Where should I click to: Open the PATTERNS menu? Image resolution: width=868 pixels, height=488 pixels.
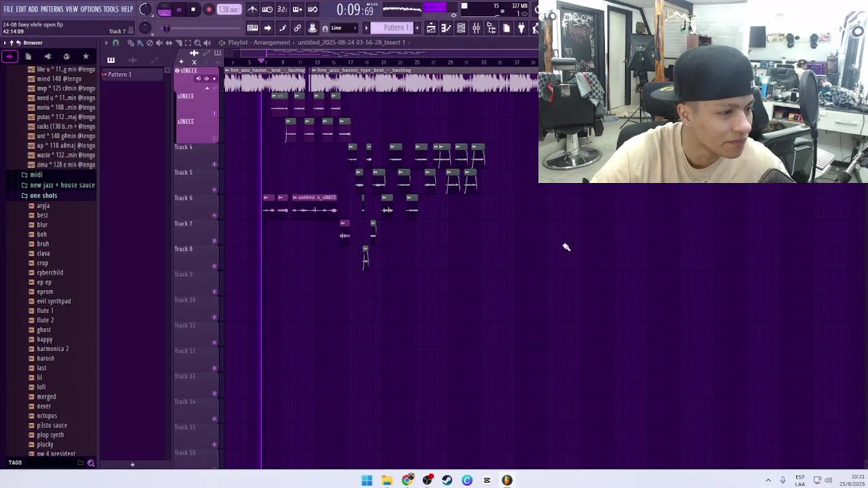52,9
